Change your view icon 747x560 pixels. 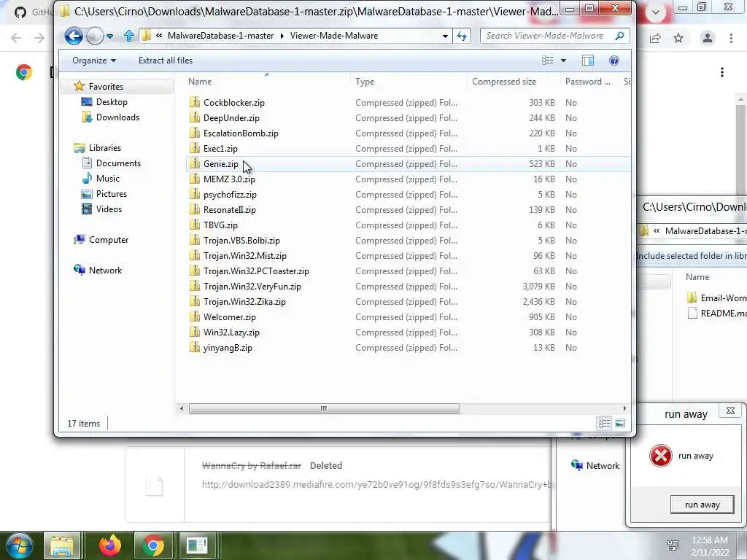tap(548, 61)
